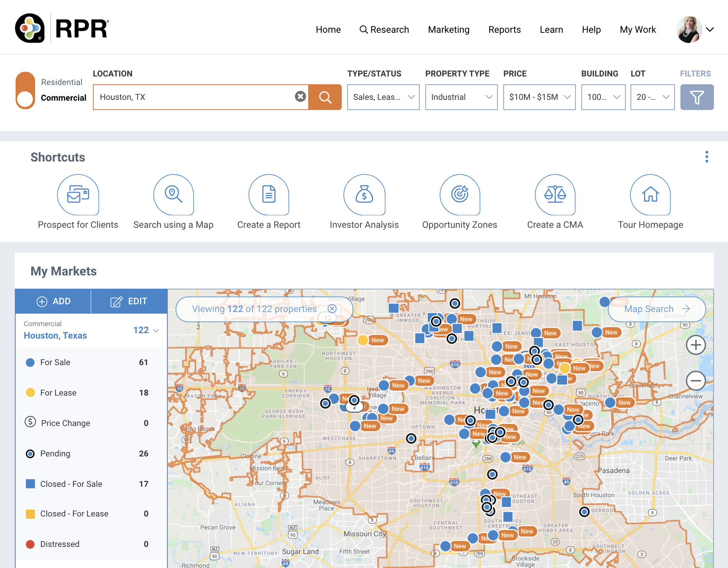The height and width of the screenshot is (568, 728).
Task: Zoom in on the map
Action: pos(696,345)
